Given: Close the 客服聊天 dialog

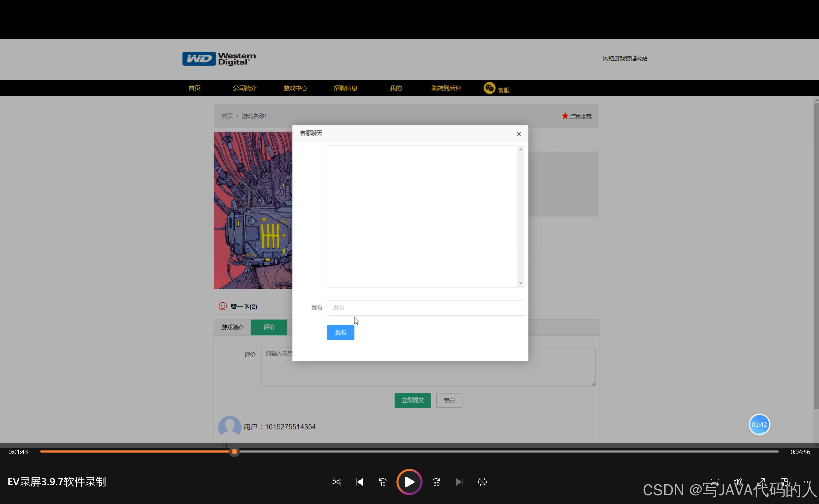Looking at the screenshot, I should (519, 134).
